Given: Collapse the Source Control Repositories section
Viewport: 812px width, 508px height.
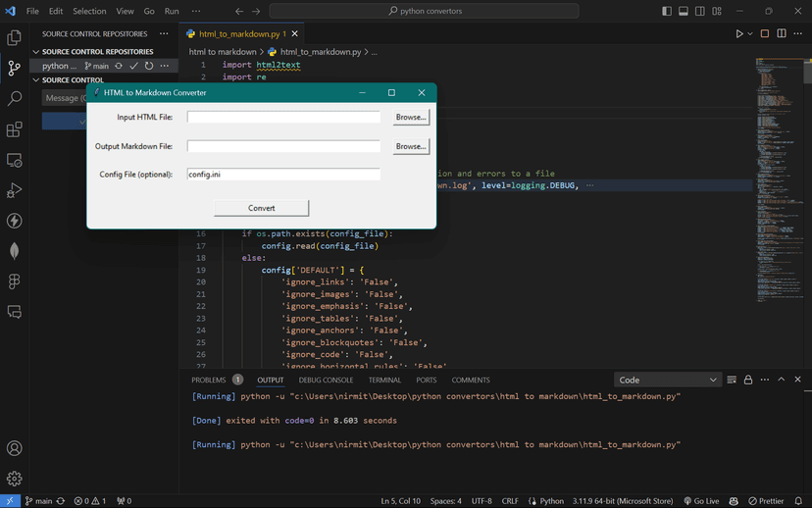Looking at the screenshot, I should [x=36, y=52].
